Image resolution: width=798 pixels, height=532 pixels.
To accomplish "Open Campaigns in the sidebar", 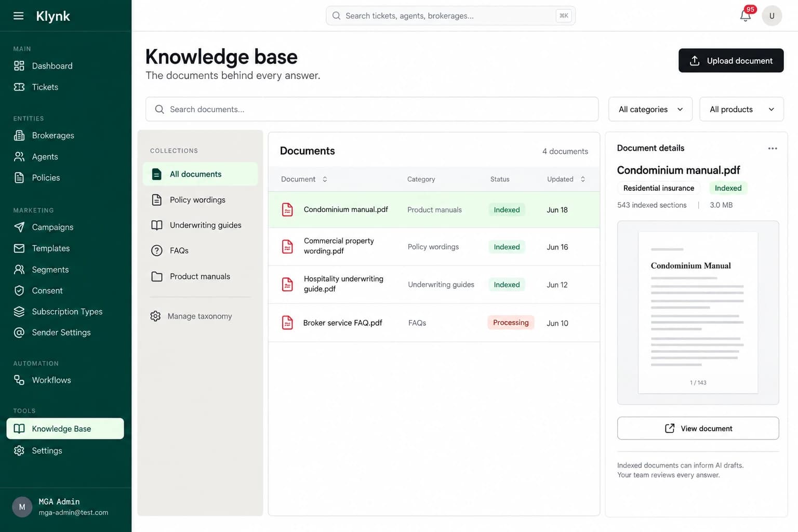I will click(x=65, y=227).
